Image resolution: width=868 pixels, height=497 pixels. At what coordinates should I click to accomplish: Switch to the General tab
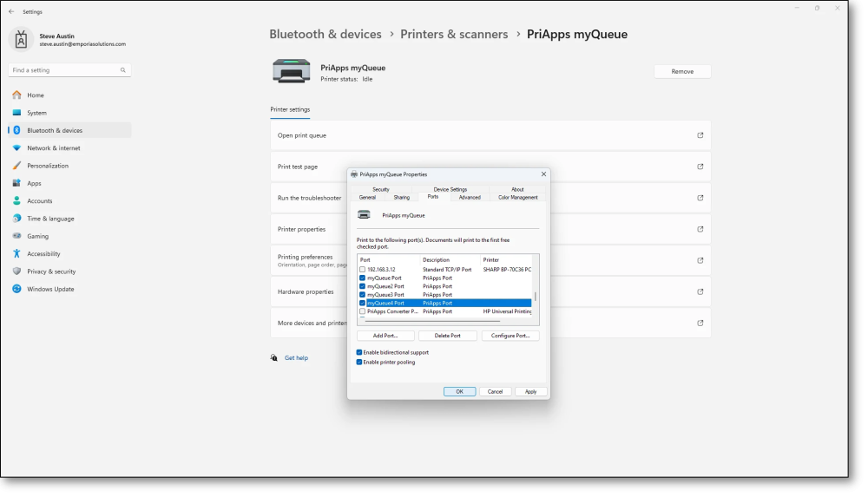pos(367,198)
